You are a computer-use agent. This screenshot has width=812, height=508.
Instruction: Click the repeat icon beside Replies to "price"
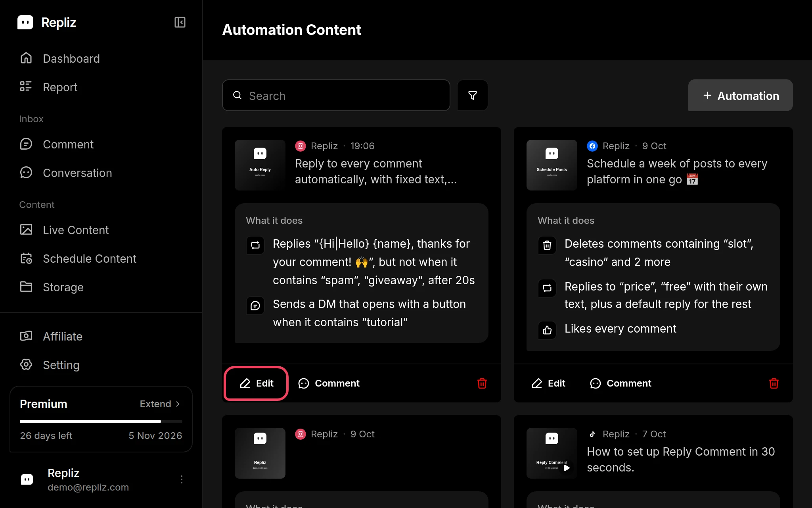[x=547, y=288]
